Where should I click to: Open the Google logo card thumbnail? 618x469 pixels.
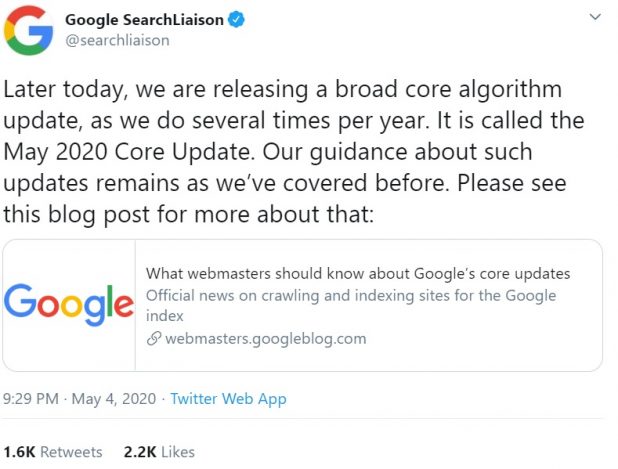pyautogui.click(x=69, y=305)
